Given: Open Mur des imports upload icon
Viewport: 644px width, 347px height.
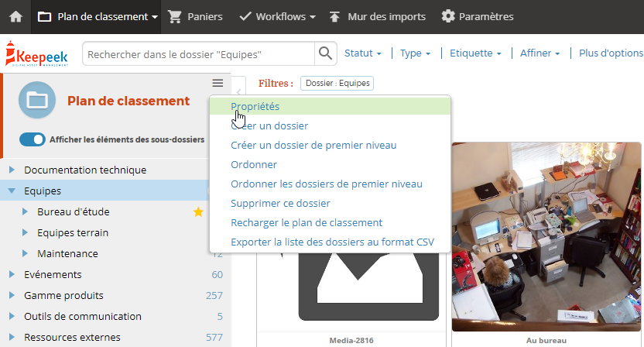Looking at the screenshot, I should (334, 17).
